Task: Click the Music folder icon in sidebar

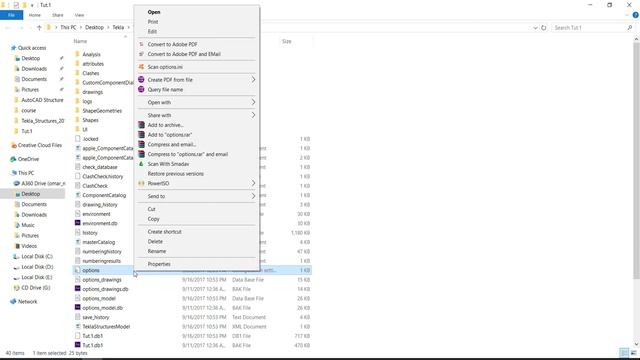Action: click(x=17, y=225)
